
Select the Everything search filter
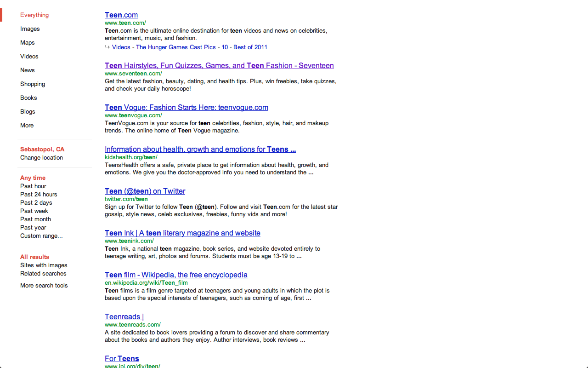coord(34,15)
